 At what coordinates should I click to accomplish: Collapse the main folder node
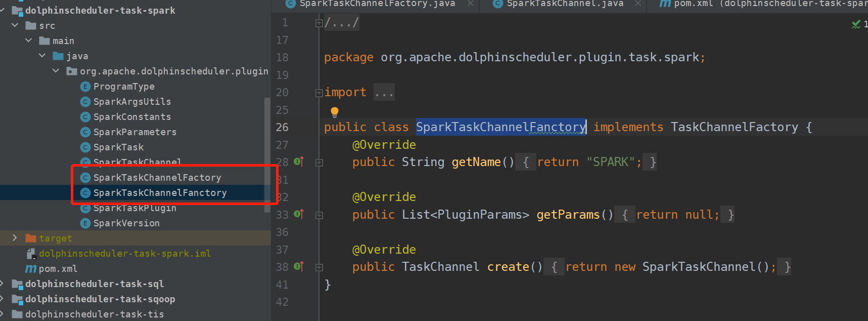coord(29,40)
